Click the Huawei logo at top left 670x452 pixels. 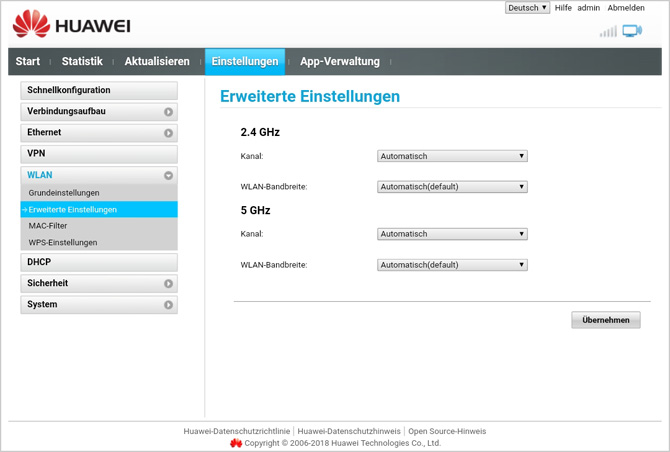pyautogui.click(x=71, y=25)
